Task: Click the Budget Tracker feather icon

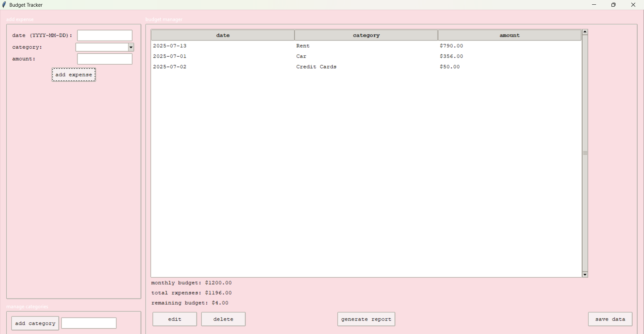Action: tap(4, 5)
